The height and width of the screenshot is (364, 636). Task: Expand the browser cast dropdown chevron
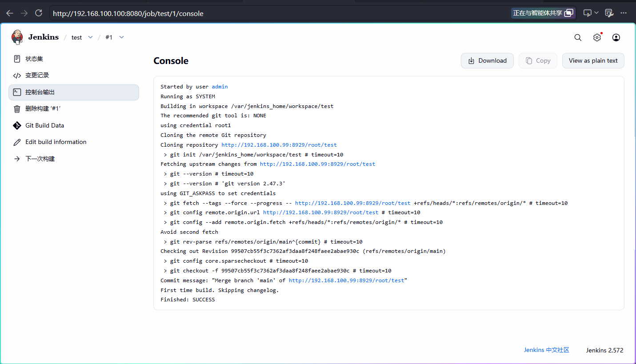pyautogui.click(x=596, y=13)
